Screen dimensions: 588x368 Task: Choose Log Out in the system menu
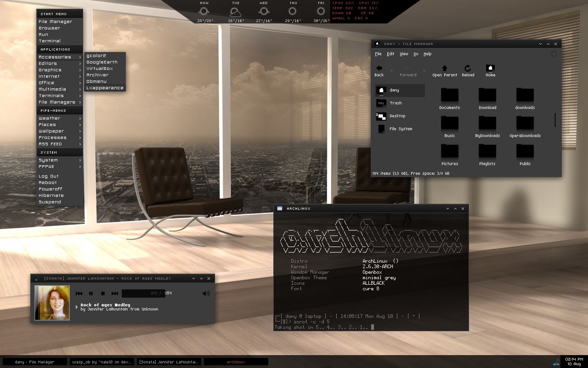[60, 176]
